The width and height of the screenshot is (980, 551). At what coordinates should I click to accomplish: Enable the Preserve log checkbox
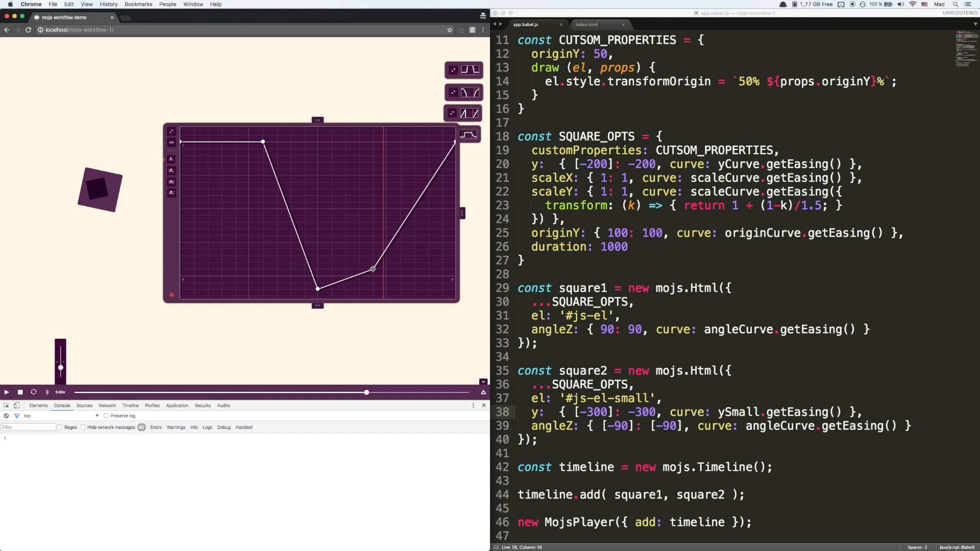[x=106, y=416]
